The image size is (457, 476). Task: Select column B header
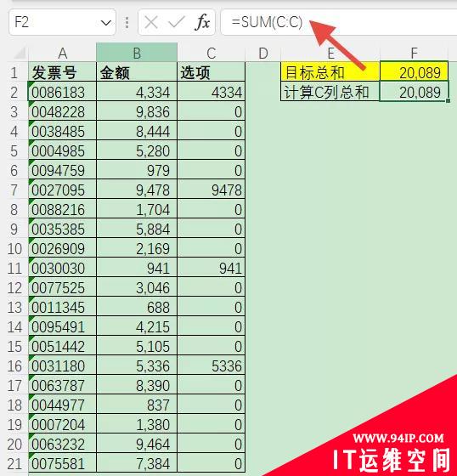[137, 53]
